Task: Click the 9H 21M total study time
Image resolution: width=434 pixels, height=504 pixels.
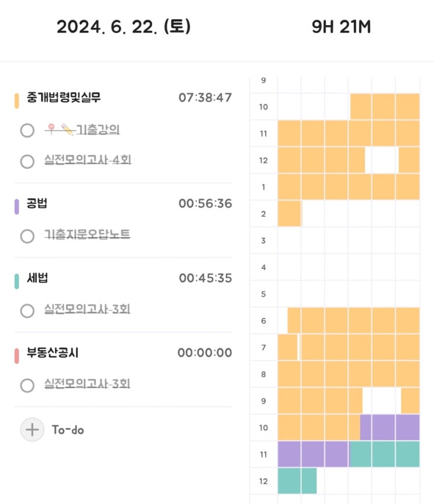Action: 342,27
